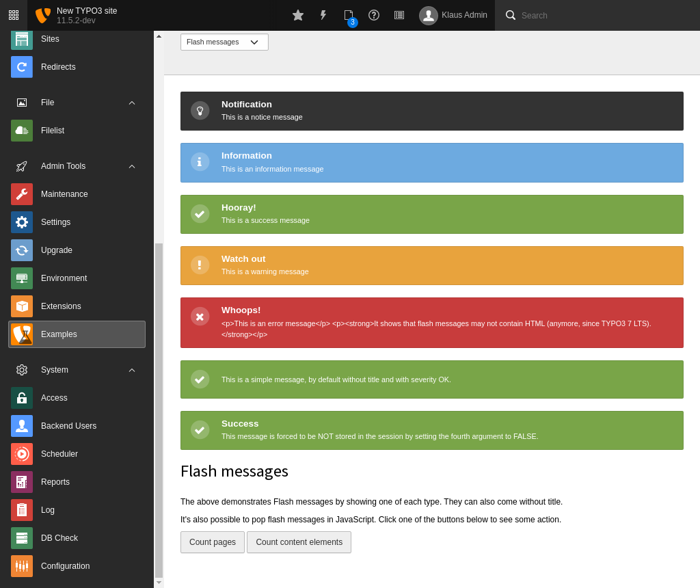Collapse the File module group

pyautogui.click(x=132, y=103)
